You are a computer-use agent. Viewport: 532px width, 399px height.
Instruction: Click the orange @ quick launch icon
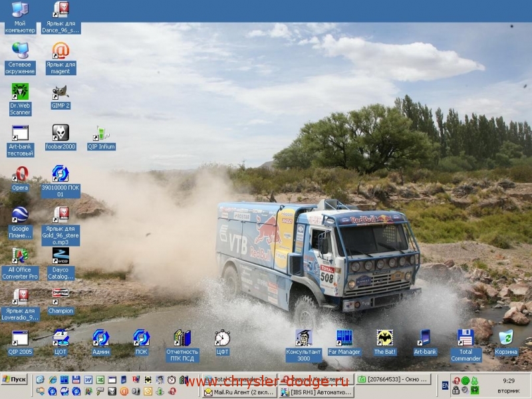[x=124, y=392]
